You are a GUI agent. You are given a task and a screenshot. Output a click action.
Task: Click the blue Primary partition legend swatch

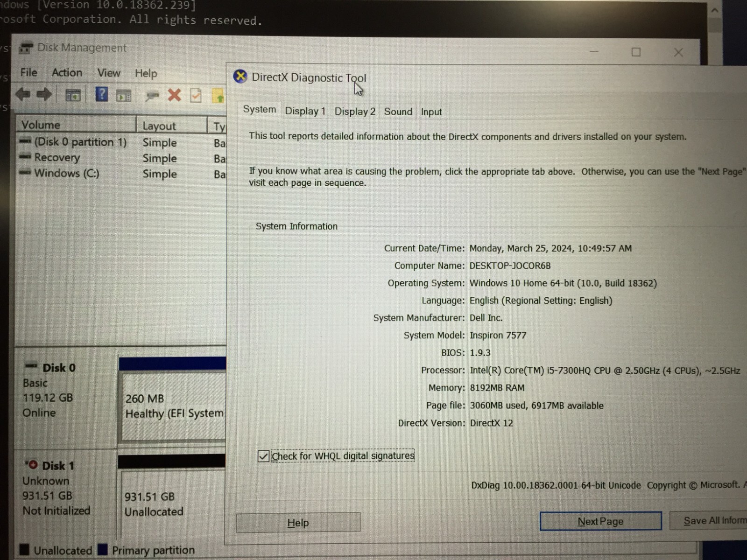[x=103, y=549]
